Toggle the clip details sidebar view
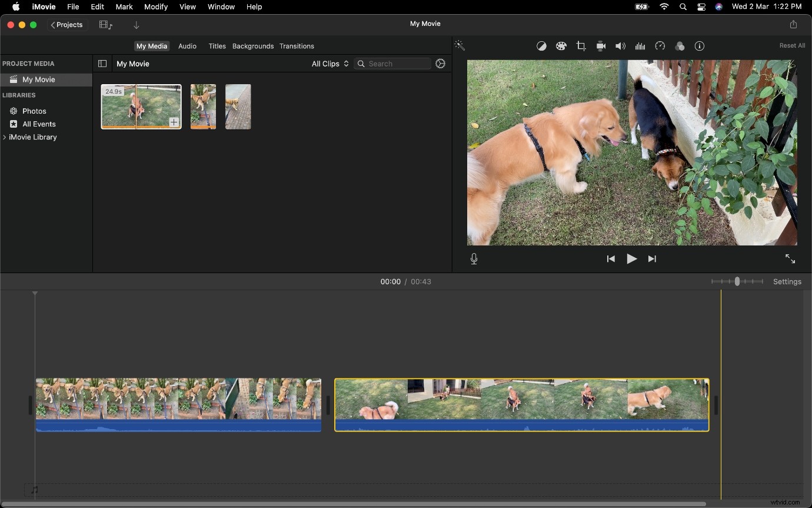The height and width of the screenshot is (508, 812). [102, 63]
